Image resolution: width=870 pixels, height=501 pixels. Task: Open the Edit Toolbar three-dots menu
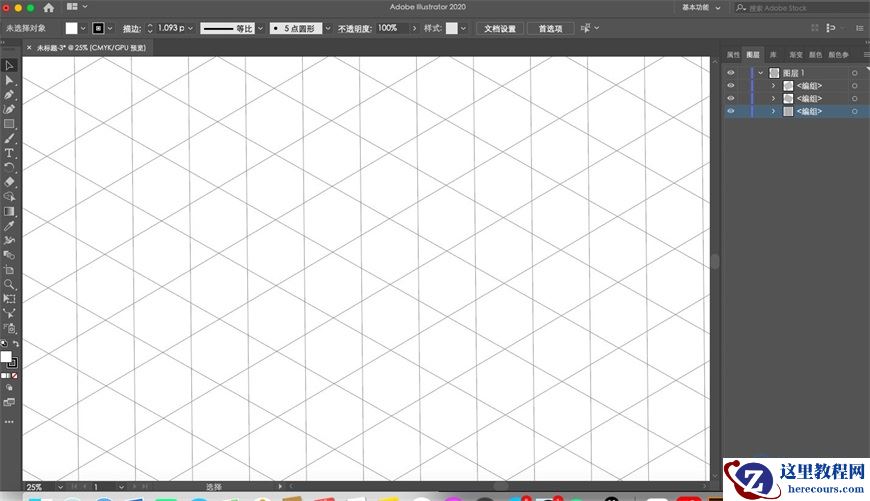click(9, 422)
